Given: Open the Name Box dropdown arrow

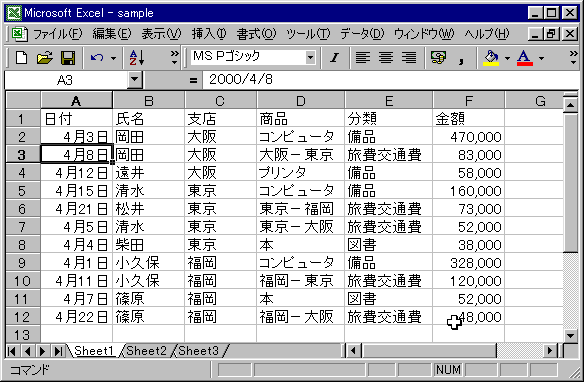Looking at the screenshot, I should pyautogui.click(x=134, y=80).
